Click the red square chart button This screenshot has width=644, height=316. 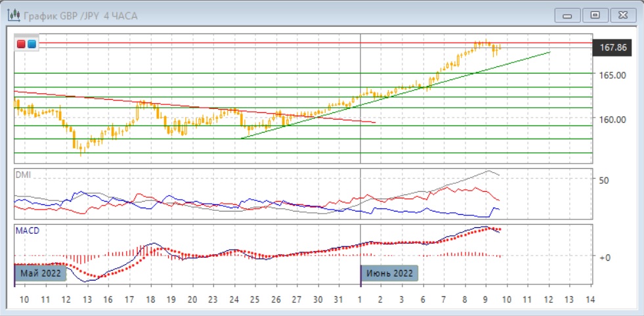[21, 44]
